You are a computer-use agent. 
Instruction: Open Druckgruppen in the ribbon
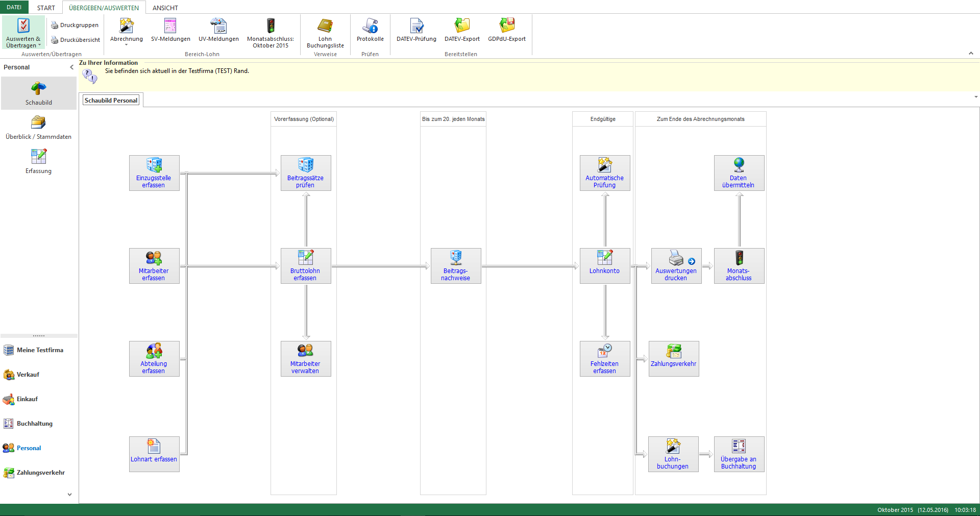pos(75,25)
